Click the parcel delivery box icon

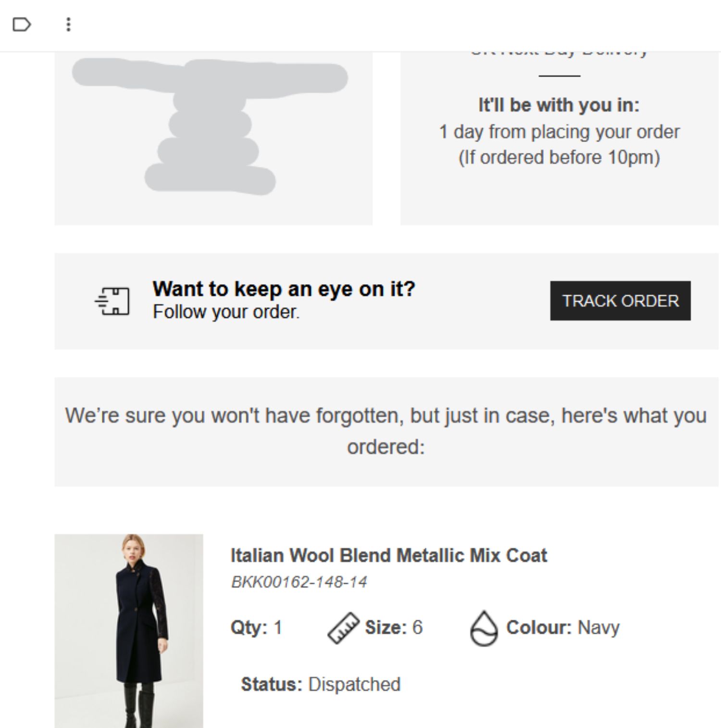[112, 301]
